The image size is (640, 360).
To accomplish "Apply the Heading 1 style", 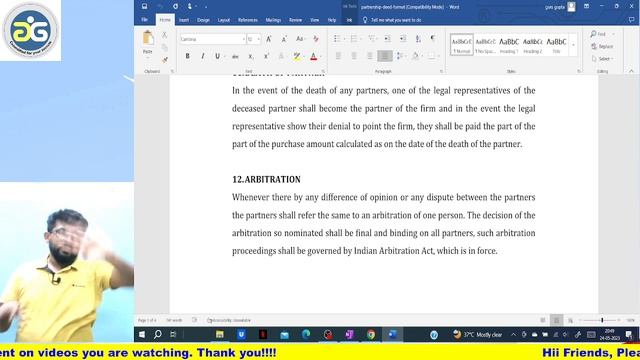I will coord(509,44).
